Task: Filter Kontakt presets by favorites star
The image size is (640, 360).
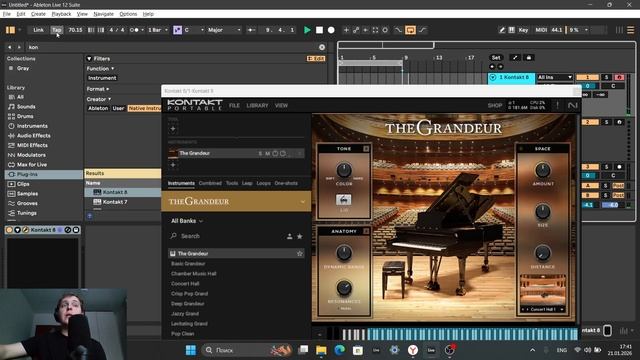Action: tap(300, 236)
